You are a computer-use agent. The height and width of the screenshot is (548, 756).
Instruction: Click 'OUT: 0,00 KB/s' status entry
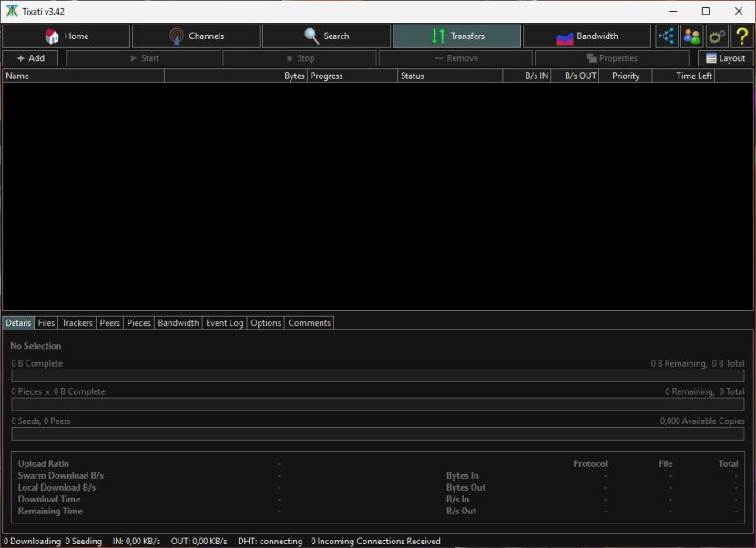pos(199,542)
